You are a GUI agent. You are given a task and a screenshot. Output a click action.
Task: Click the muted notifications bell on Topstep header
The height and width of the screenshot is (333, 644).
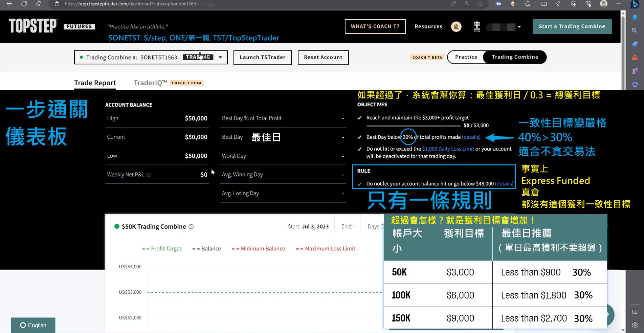click(x=456, y=26)
